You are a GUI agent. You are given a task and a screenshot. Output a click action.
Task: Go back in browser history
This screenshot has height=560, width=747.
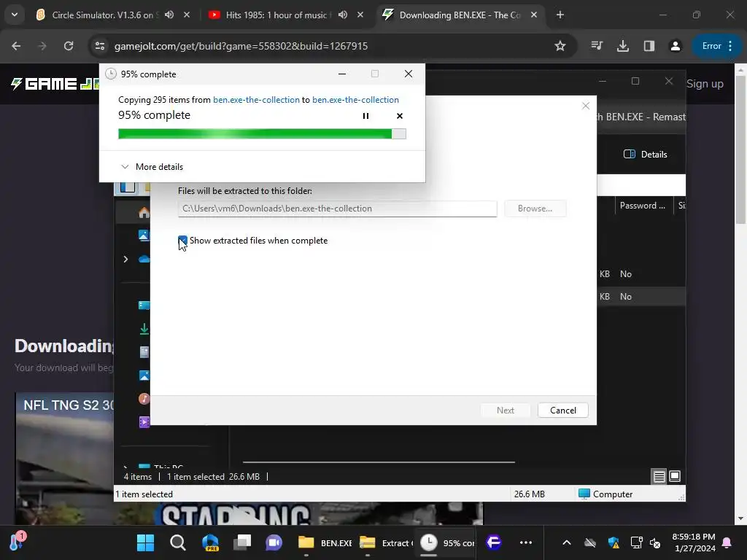(16, 46)
